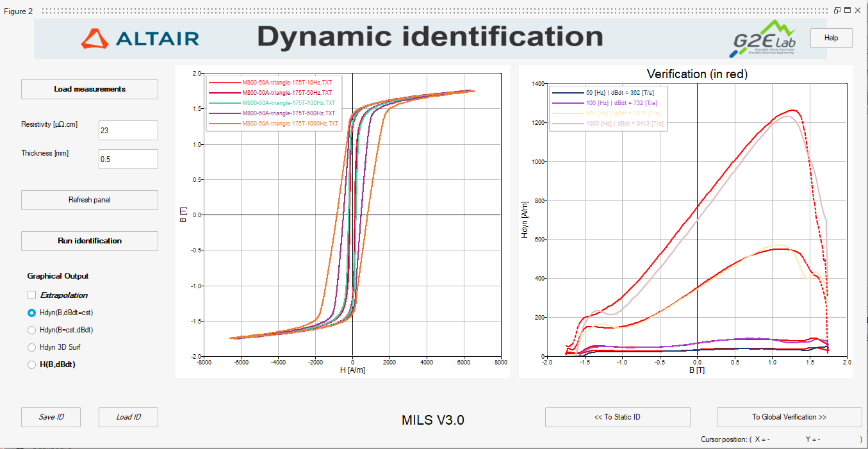
Task: Click the Resistivity input field
Action: tap(128, 130)
